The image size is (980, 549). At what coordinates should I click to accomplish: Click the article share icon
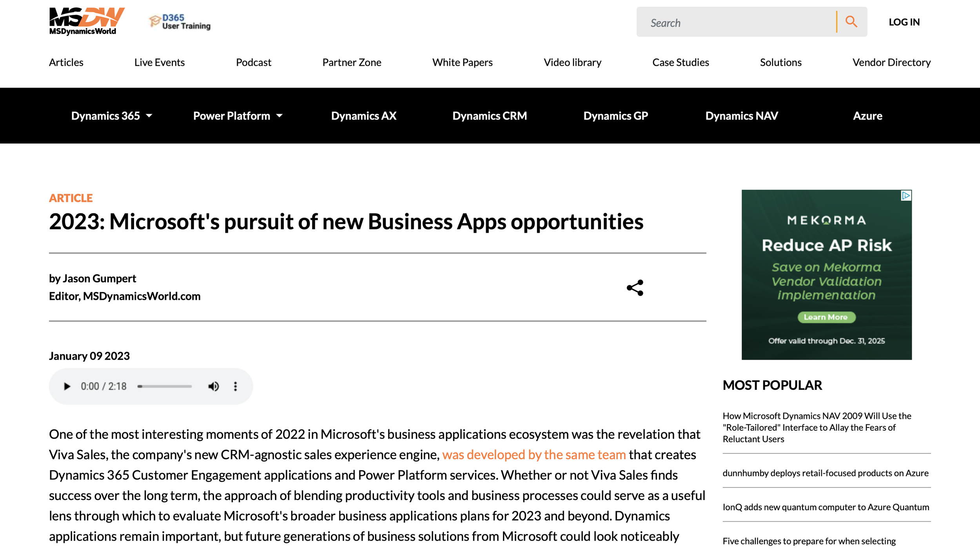[635, 288]
